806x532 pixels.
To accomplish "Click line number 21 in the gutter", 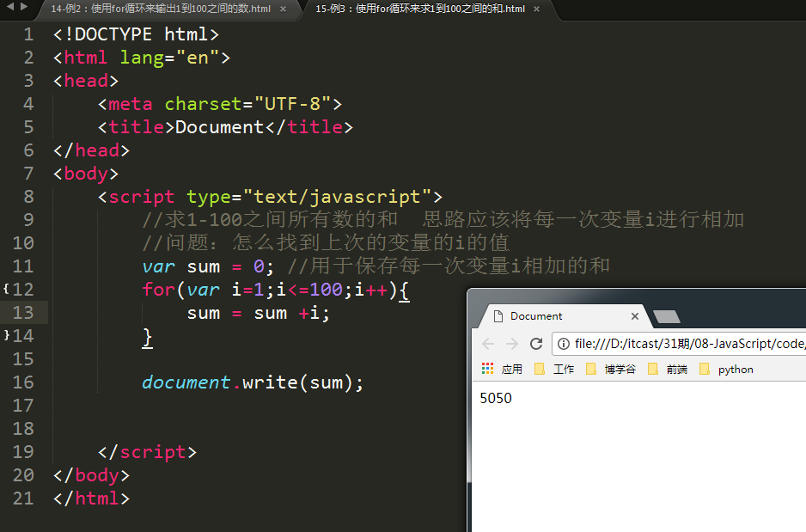I will (23, 498).
